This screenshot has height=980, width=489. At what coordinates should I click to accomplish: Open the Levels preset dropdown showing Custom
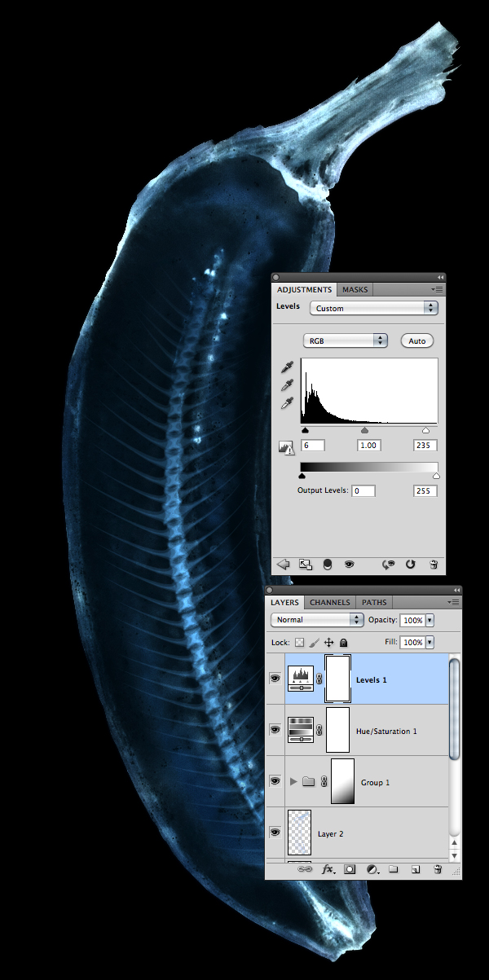tap(374, 308)
